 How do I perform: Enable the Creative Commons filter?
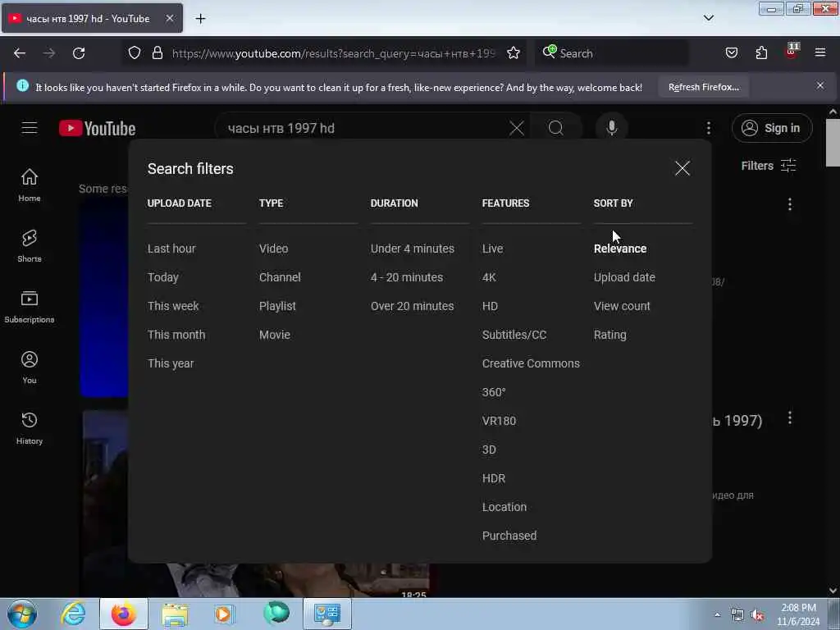[531, 363]
